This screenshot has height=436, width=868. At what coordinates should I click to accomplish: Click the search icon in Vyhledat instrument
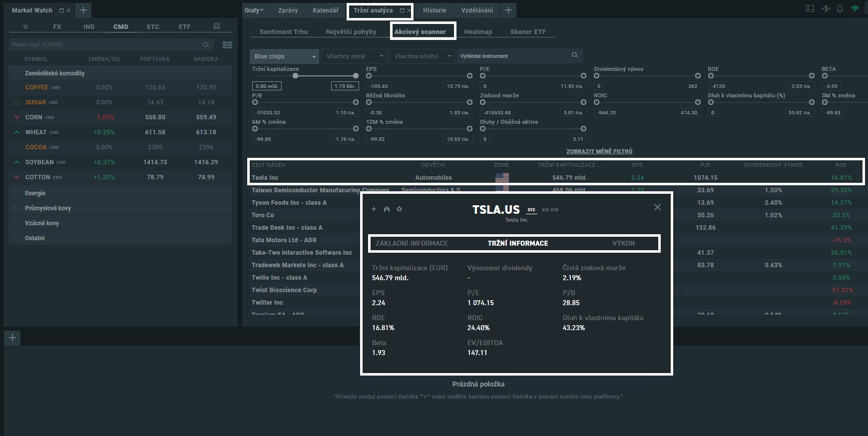coord(575,55)
